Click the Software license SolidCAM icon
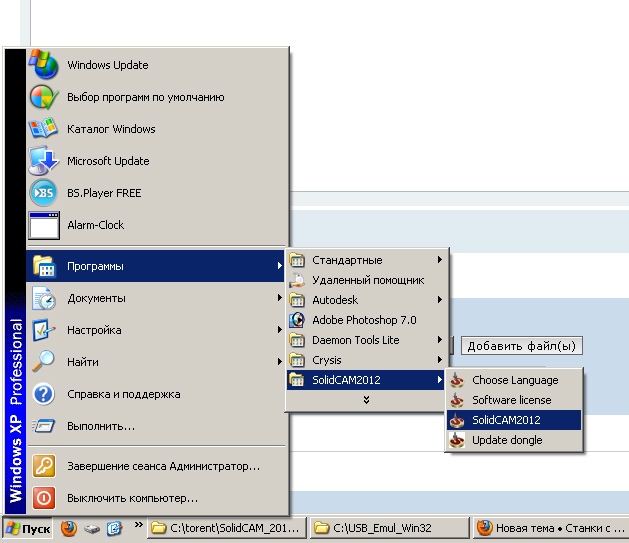Screen dimensions: 629x543 pos(457,400)
